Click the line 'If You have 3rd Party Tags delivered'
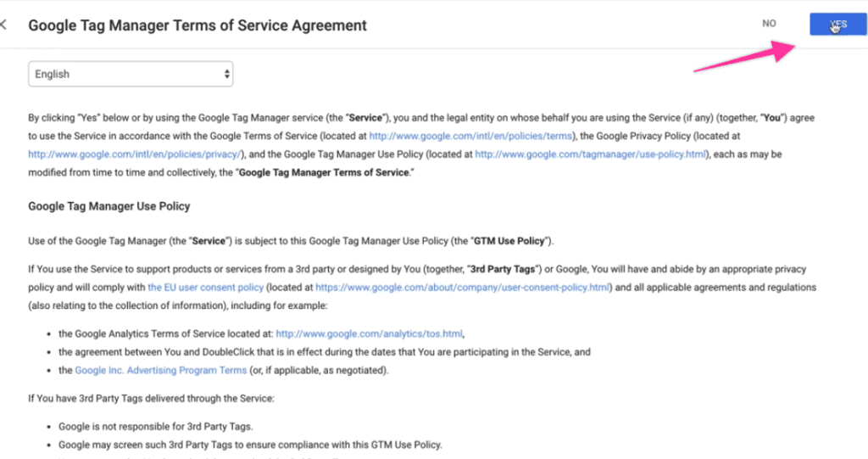The image size is (868, 459). pos(151,398)
